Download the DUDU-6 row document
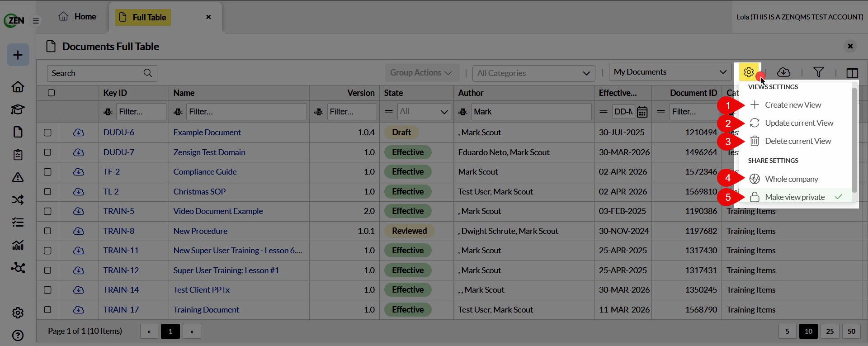Image resolution: width=868 pixels, height=346 pixels. (79, 133)
